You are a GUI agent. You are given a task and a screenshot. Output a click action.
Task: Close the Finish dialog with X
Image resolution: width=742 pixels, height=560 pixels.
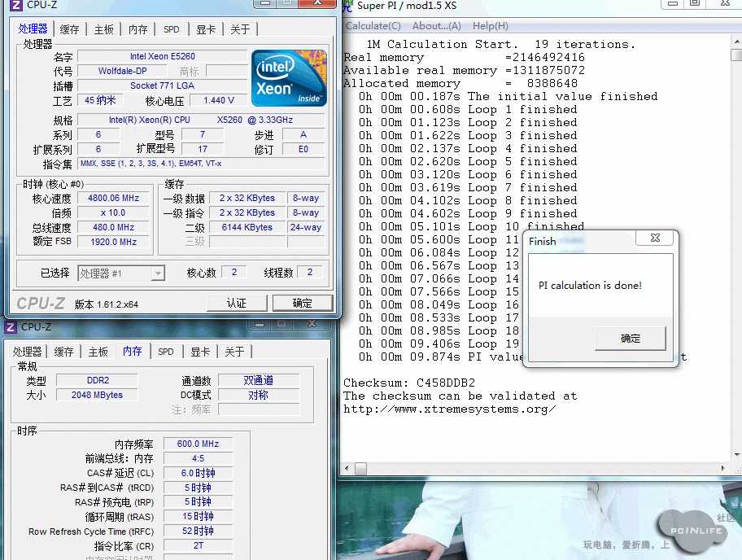point(655,238)
